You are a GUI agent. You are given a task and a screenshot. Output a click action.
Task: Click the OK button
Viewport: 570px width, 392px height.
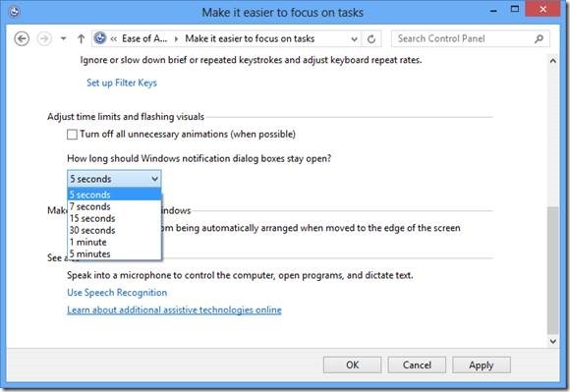pyautogui.click(x=352, y=364)
